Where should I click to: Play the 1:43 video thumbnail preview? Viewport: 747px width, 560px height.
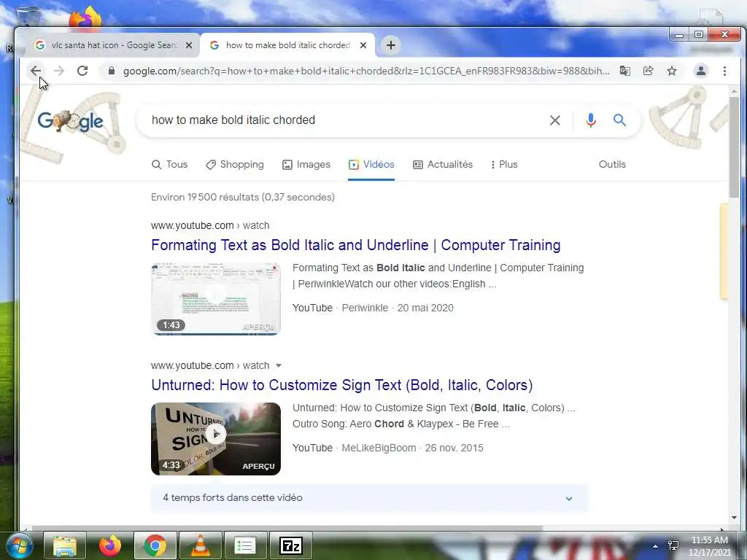216,299
